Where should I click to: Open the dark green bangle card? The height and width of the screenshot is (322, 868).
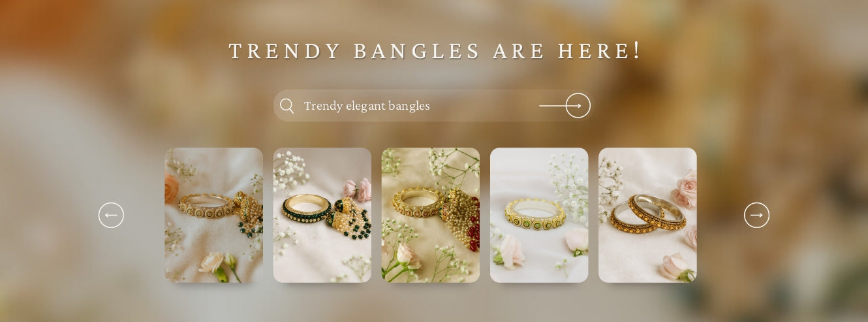[322, 215]
